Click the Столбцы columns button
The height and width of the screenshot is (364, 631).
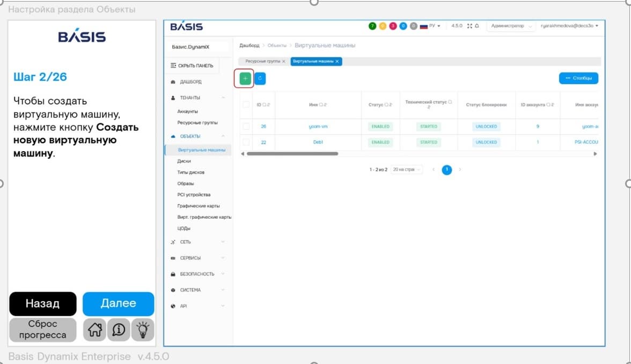[578, 78]
